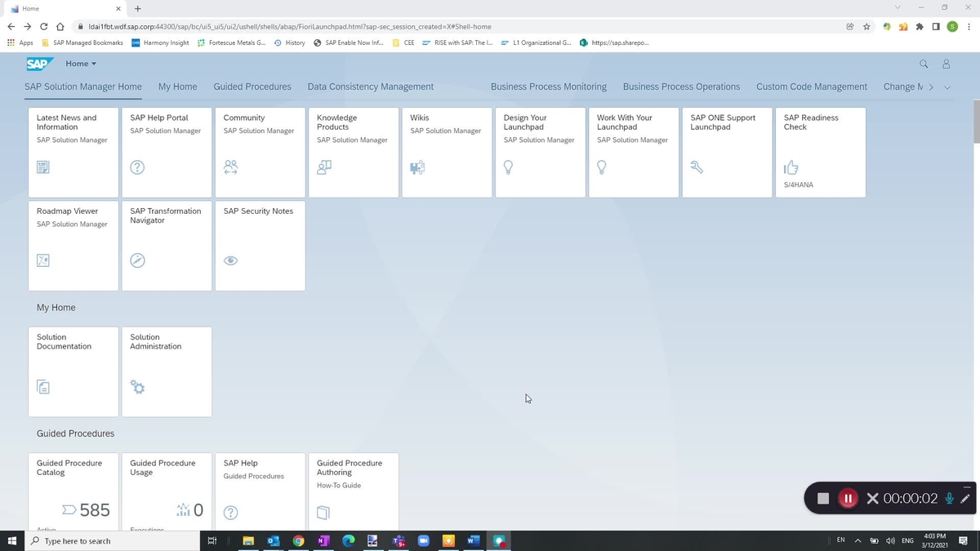The height and width of the screenshot is (551, 980).
Task: Open the SAP Transformation Navigator tile
Action: (x=167, y=246)
